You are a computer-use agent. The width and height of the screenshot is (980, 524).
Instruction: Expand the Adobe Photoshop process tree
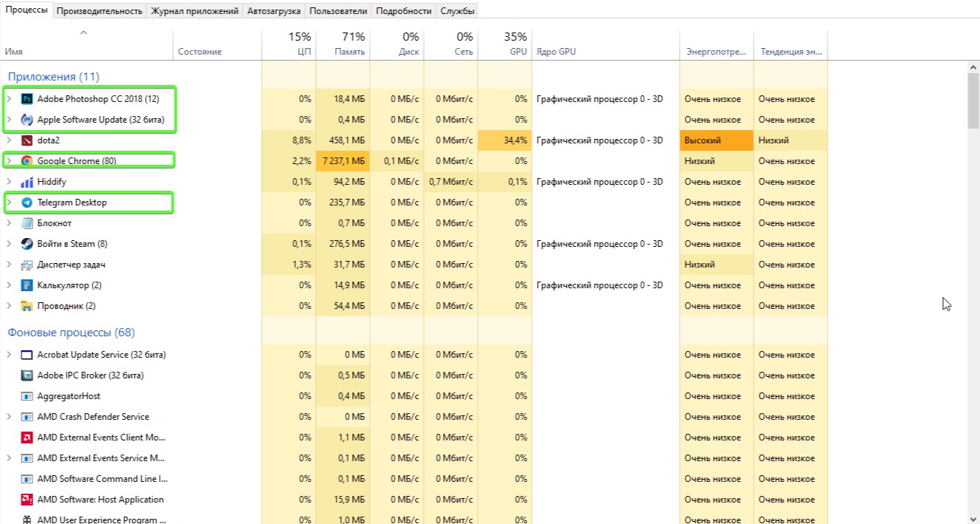pos(9,99)
